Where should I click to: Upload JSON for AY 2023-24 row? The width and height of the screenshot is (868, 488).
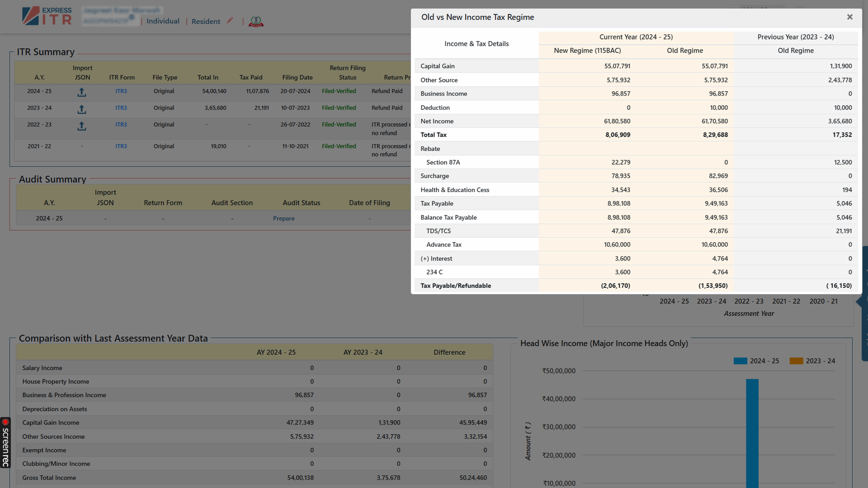[x=82, y=109]
